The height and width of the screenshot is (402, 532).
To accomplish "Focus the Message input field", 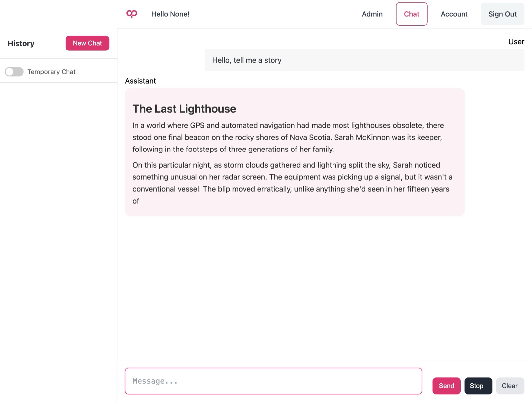I will pos(273,381).
